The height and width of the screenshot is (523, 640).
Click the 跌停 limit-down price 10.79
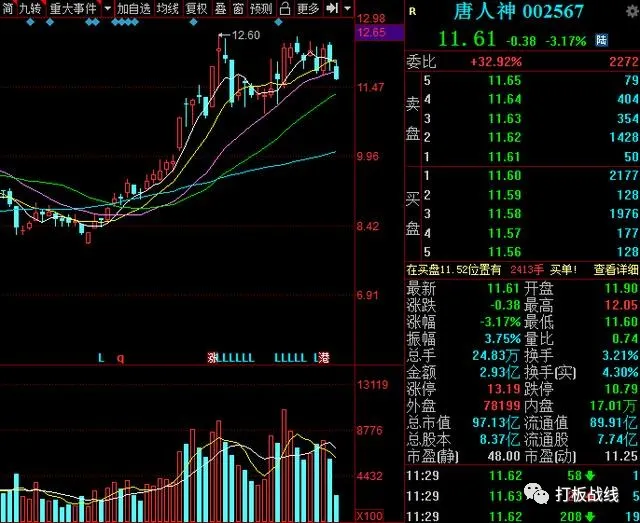(x=621, y=389)
